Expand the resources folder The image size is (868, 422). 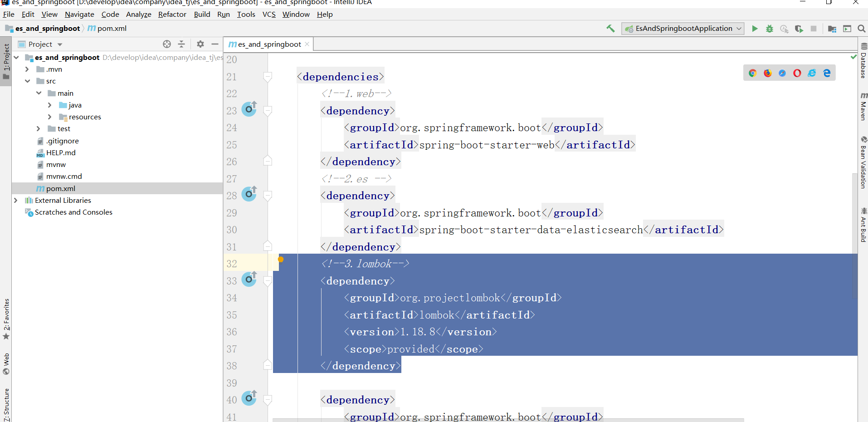click(x=50, y=117)
